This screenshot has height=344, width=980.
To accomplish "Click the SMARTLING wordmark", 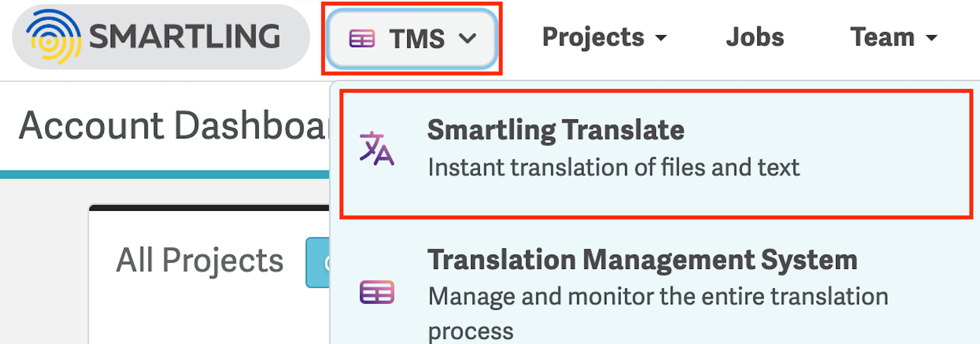I will click(x=184, y=37).
